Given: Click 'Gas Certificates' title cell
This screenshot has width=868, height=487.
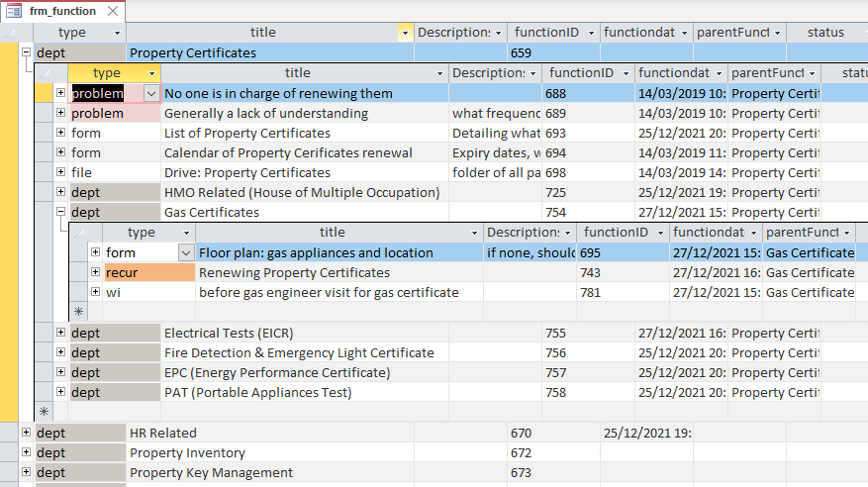Looking at the screenshot, I should (x=305, y=213).
